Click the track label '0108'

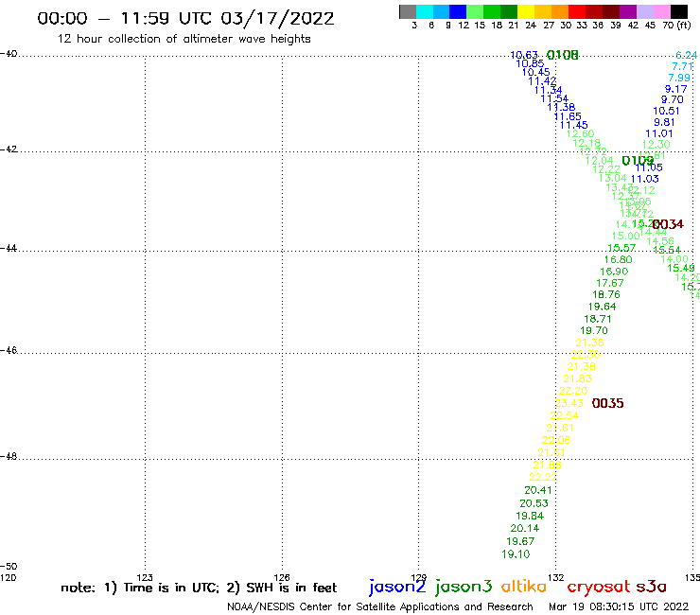coord(563,56)
